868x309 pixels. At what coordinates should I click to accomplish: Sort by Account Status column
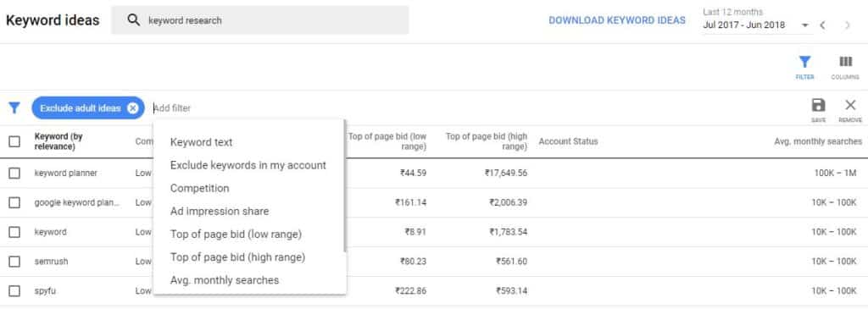[x=568, y=141]
